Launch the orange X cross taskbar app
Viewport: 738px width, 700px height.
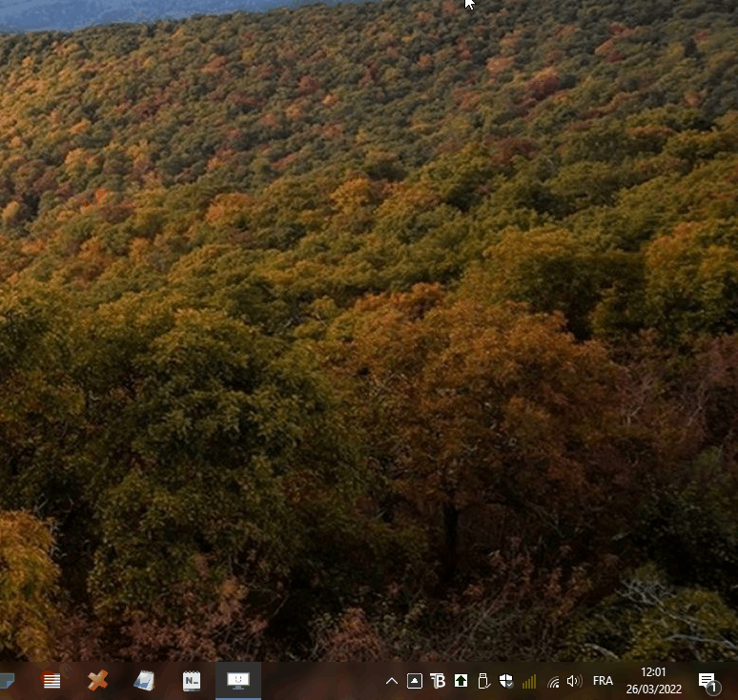97,681
